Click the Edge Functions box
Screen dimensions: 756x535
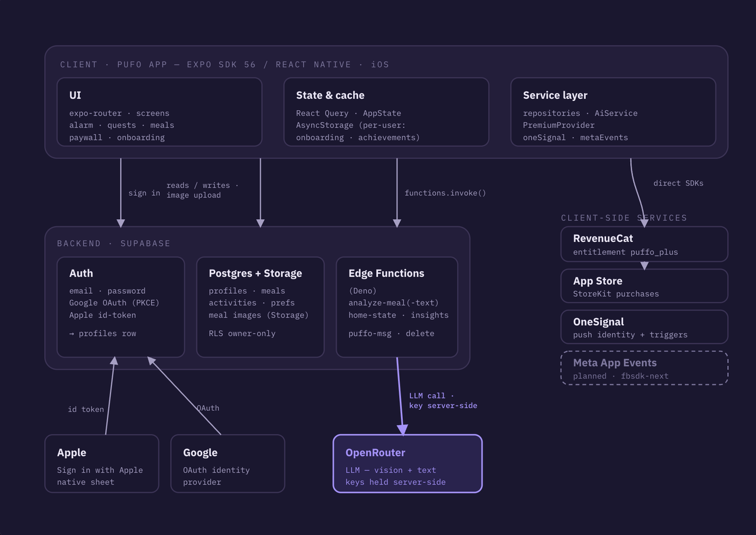click(397, 307)
